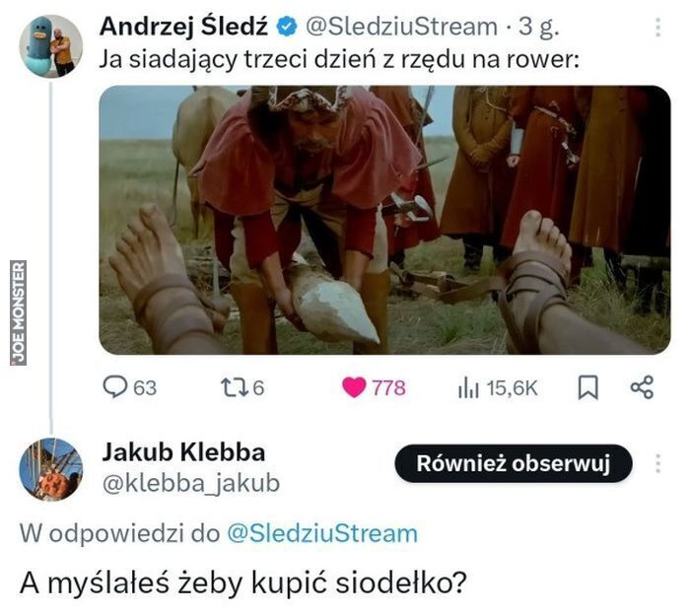Open Andrzej Śledź's profile picture
690x616 pixels.
click(51, 45)
